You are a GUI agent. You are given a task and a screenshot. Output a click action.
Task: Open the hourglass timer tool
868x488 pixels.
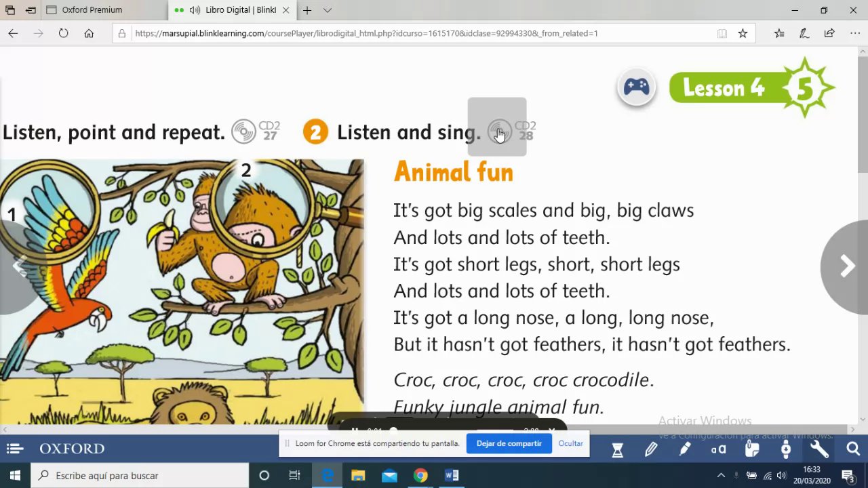tap(617, 449)
